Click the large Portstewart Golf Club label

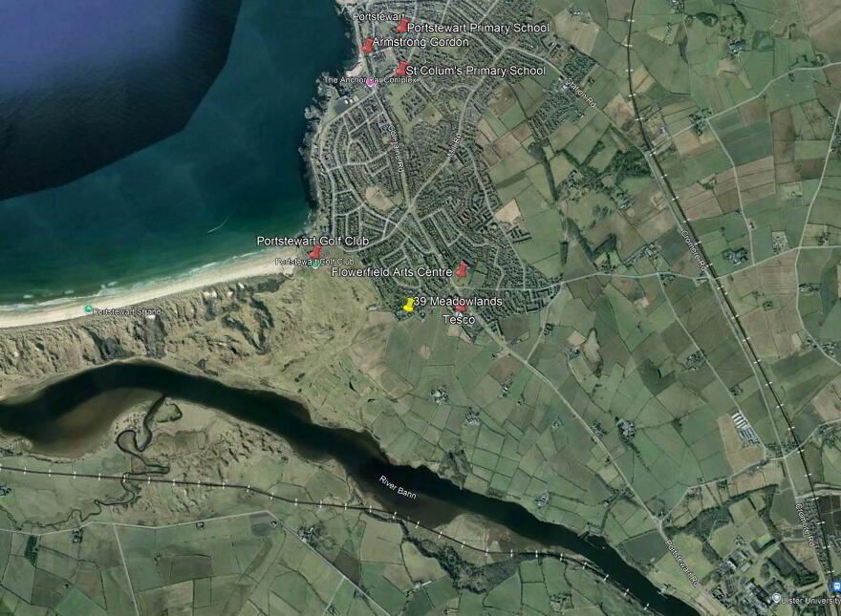[313, 242]
